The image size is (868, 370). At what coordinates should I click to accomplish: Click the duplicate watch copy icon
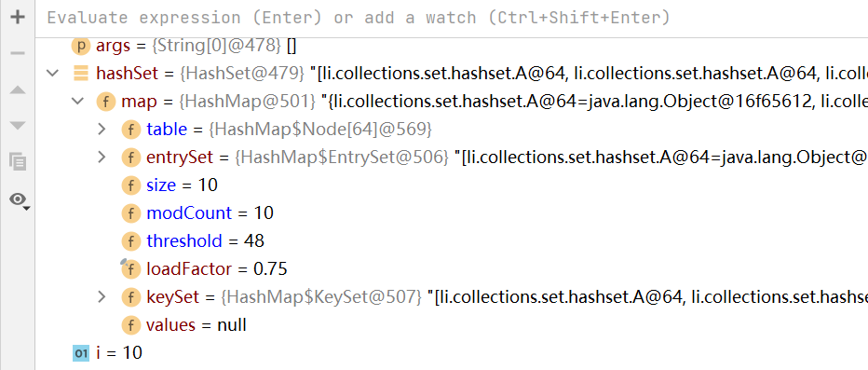(18, 162)
